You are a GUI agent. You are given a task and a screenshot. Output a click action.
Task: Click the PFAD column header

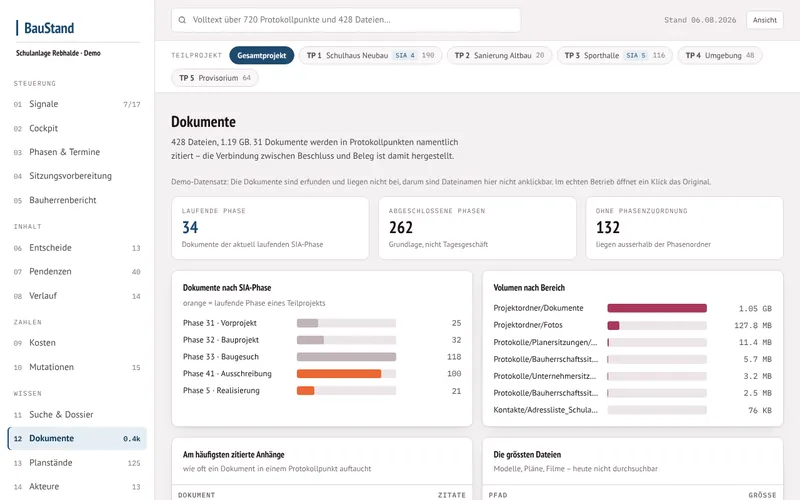click(x=498, y=495)
